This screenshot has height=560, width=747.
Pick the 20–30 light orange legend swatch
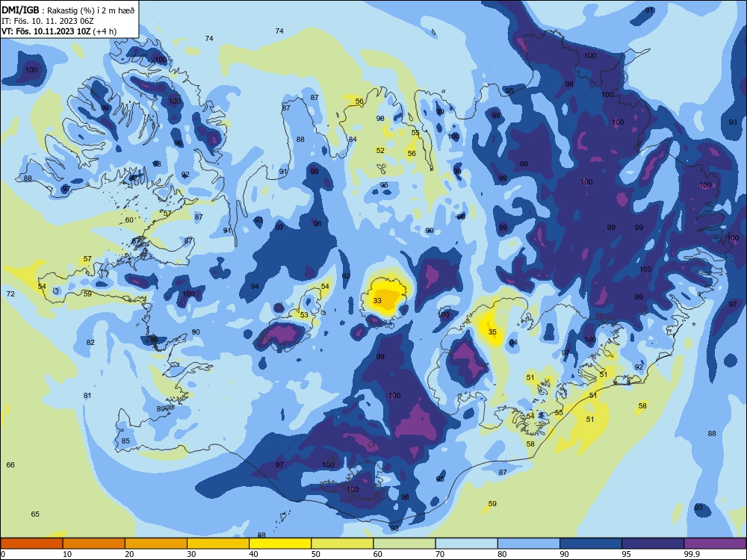(x=156, y=544)
